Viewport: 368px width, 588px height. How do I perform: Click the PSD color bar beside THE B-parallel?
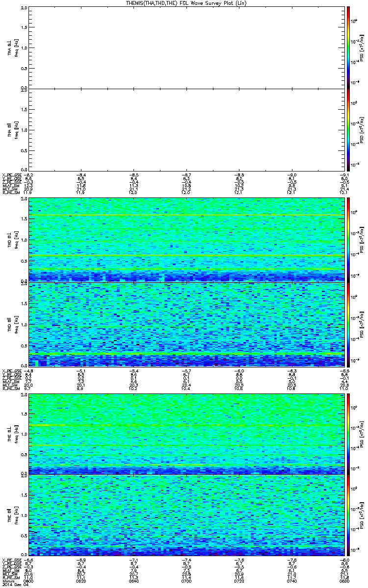pos(348,516)
